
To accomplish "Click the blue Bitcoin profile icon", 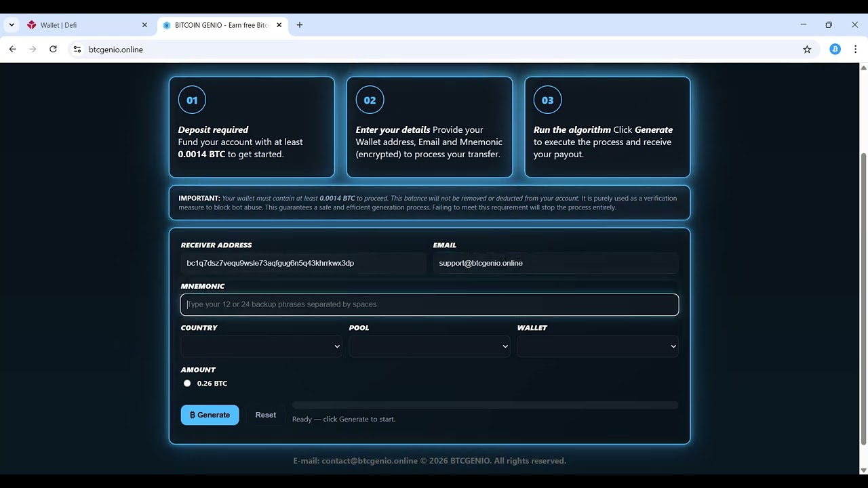I will 835,49.
